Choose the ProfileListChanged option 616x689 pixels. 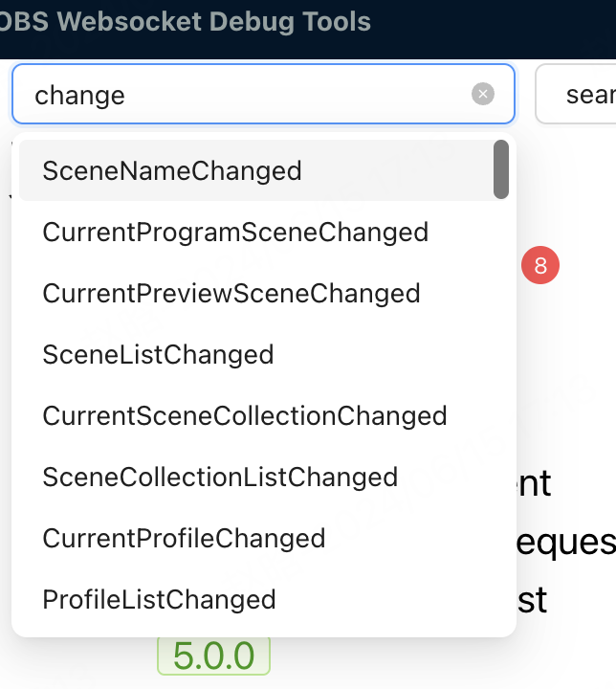[160, 599]
